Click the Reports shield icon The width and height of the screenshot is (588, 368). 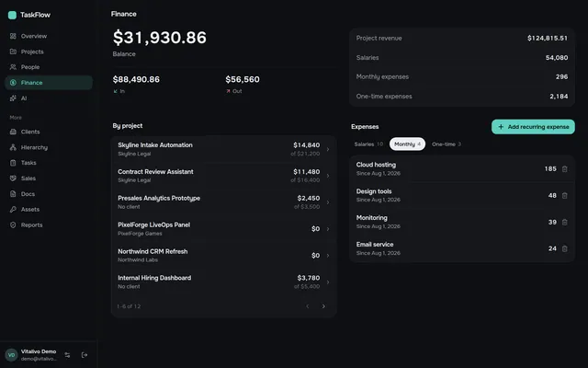[13, 224]
